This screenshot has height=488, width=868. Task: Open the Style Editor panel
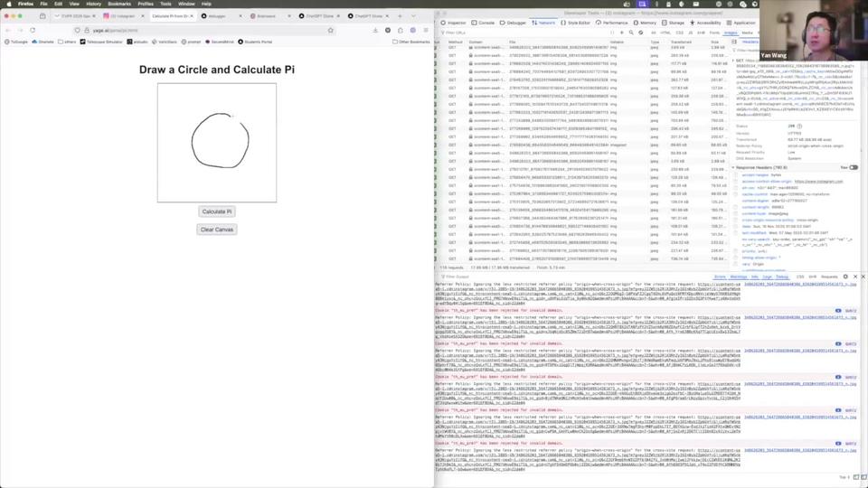576,23
